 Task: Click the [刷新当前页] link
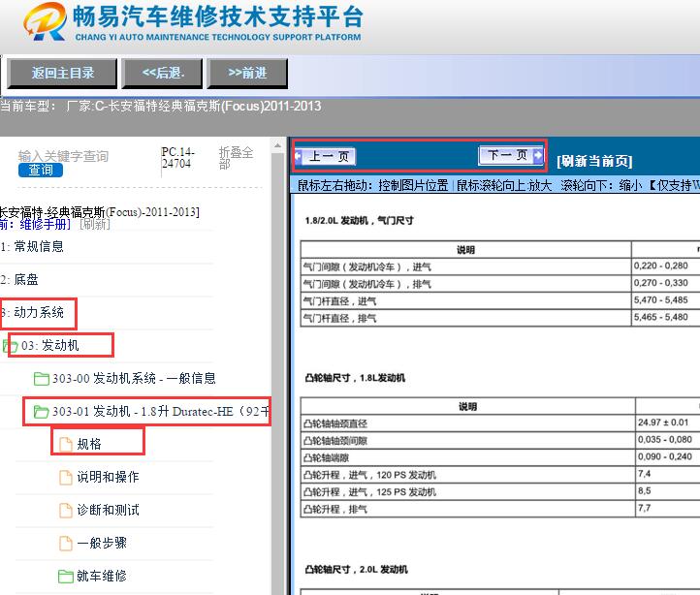click(x=594, y=161)
